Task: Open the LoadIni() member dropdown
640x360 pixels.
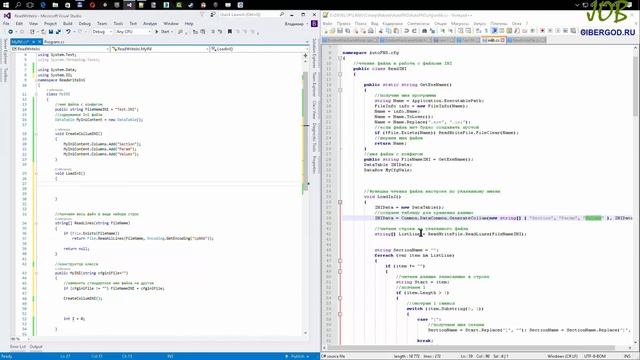Action: 259,49
